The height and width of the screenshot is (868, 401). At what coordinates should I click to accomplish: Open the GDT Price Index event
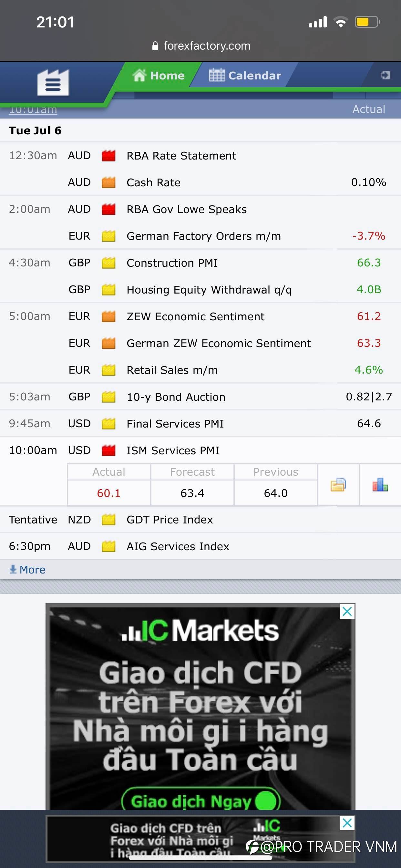170,520
